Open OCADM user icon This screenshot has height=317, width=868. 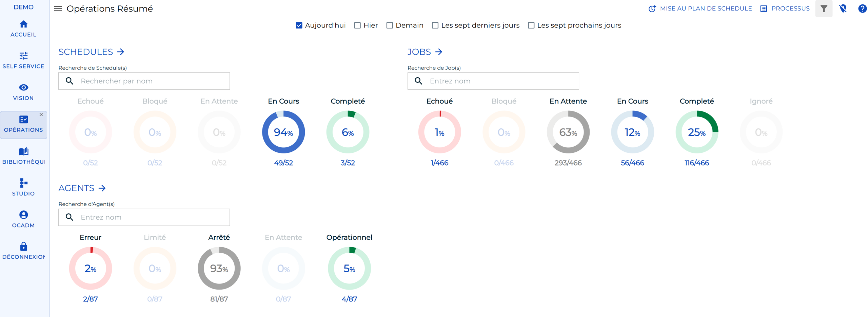click(x=23, y=215)
